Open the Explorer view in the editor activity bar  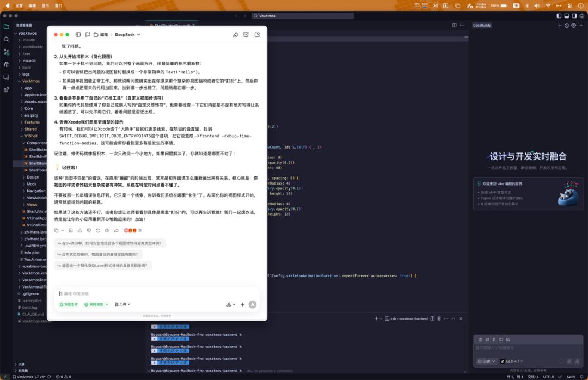[x=7, y=27]
